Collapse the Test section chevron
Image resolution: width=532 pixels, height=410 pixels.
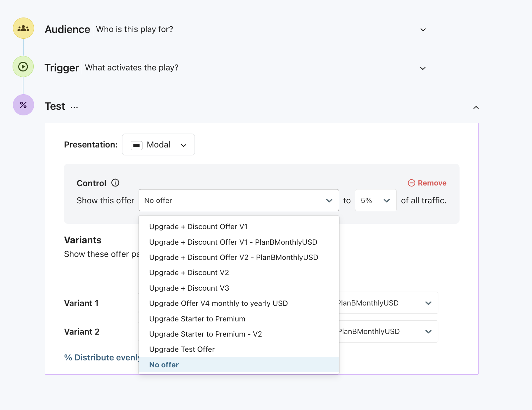[476, 107]
